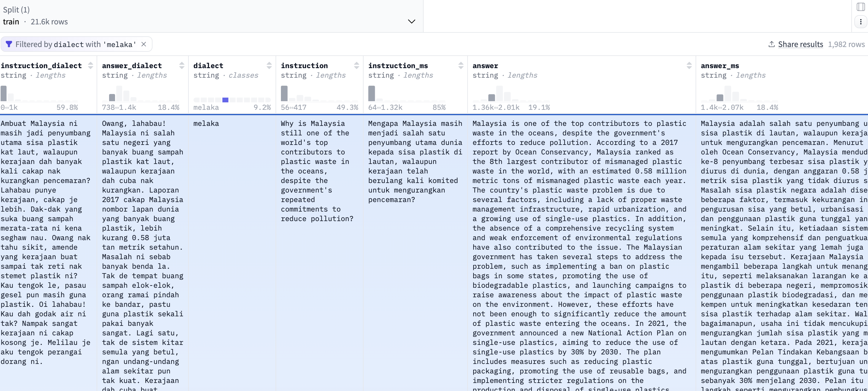Sort by dialect column

click(269, 65)
